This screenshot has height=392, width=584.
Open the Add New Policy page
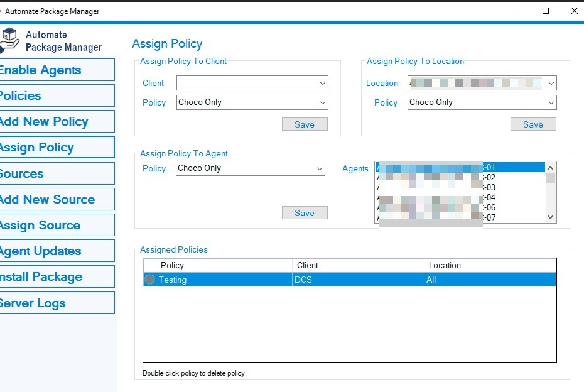(57, 121)
